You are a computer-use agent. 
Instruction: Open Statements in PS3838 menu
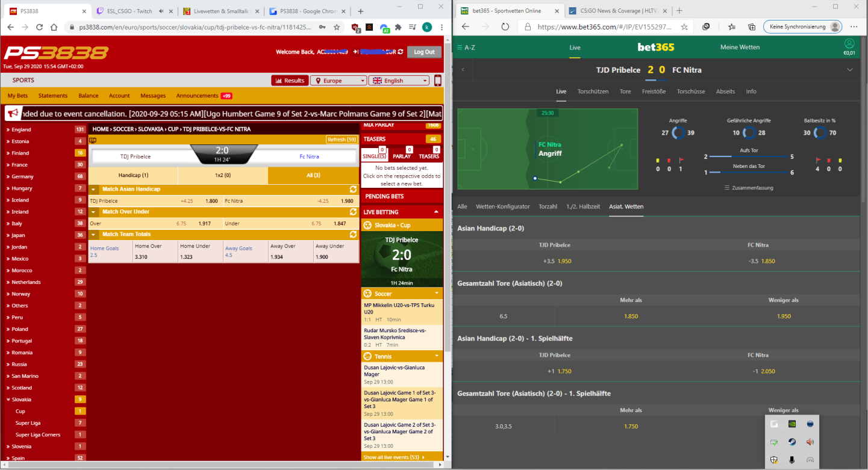coord(53,96)
